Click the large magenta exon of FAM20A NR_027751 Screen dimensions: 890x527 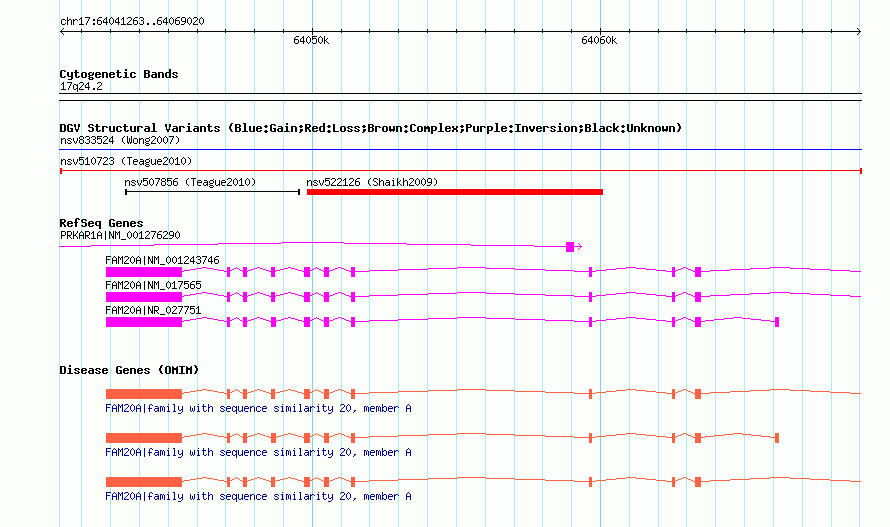tap(144, 322)
